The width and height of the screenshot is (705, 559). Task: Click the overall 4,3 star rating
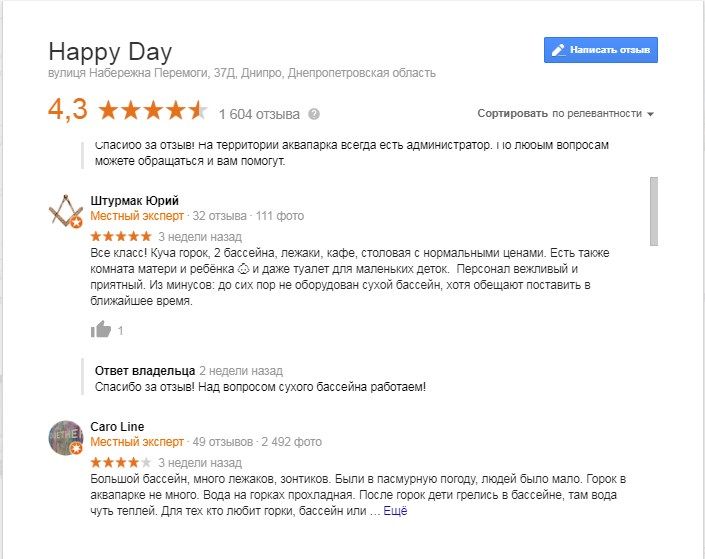[x=152, y=110]
